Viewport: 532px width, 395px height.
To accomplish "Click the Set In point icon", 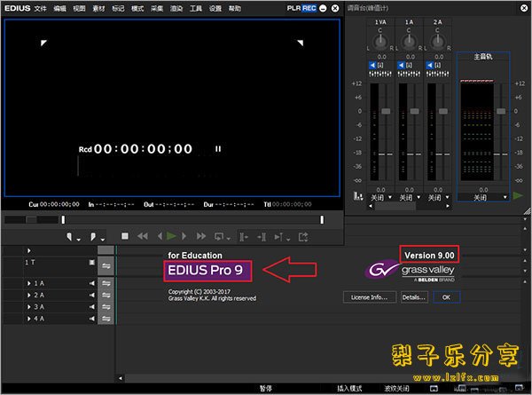I will [x=69, y=237].
